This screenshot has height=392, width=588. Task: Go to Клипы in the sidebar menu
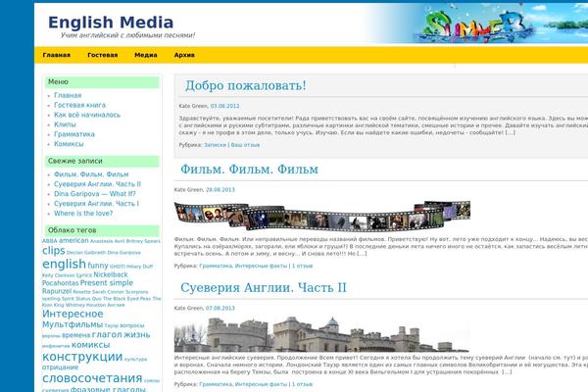65,124
